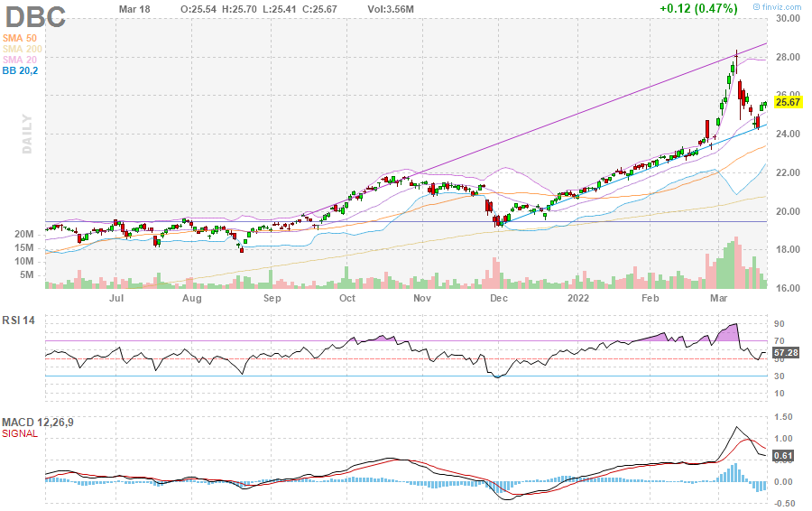Click the Feb label on time axis
812x511 pixels.
[x=650, y=298]
